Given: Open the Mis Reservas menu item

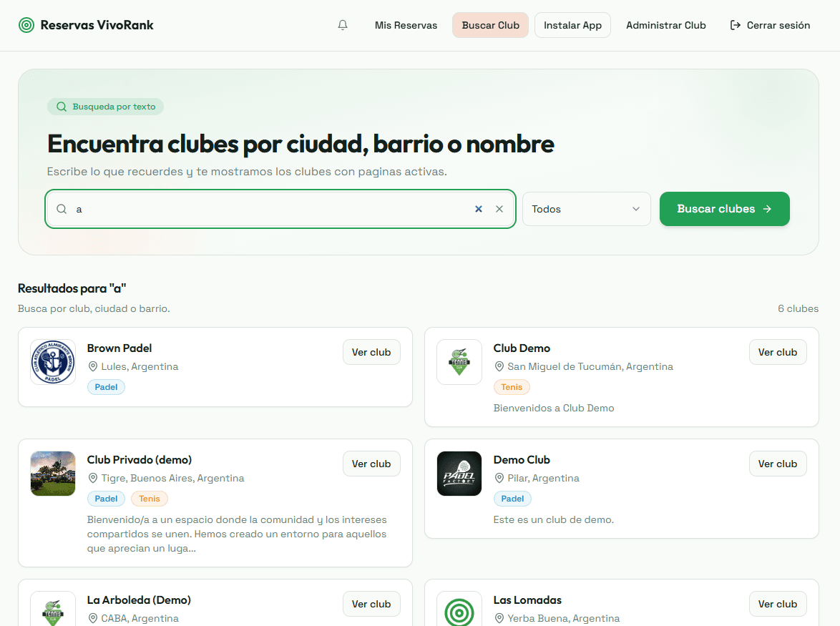Looking at the screenshot, I should (406, 25).
